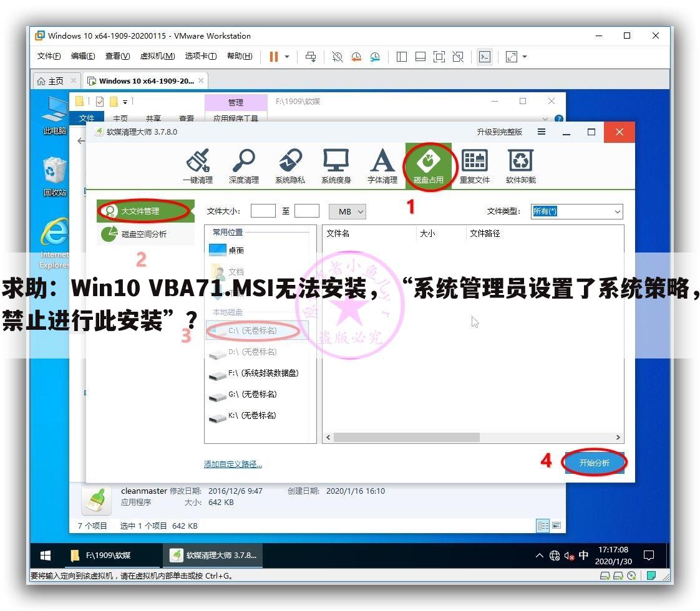Open VMware 查看(V) menu
The width and height of the screenshot is (700, 611).
tap(117, 56)
